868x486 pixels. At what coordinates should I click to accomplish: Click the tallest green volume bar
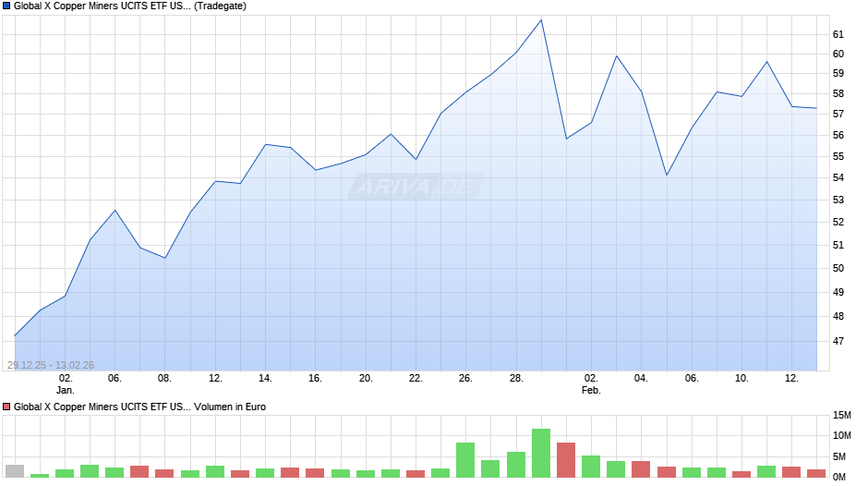(541, 453)
